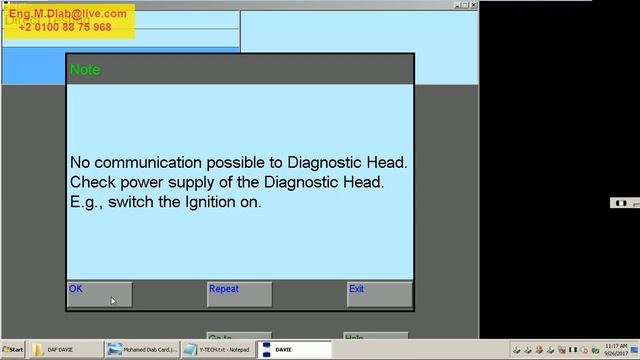Image resolution: width=640 pixels, height=360 pixels.
Task: Confirm the note with the OK button
Action: pos(100,294)
